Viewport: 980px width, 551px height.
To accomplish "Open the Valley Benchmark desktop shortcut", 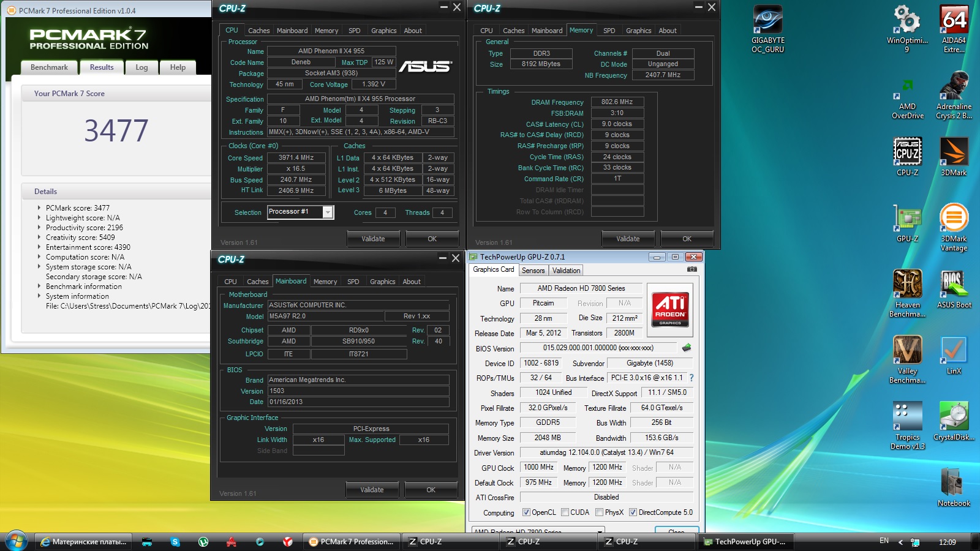I will [x=907, y=360].
